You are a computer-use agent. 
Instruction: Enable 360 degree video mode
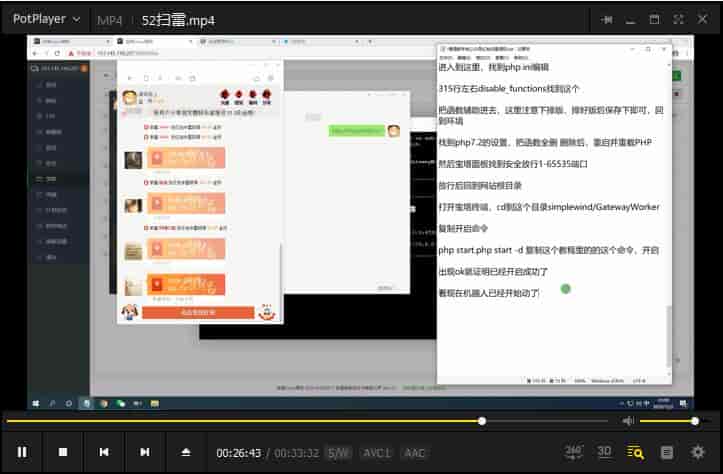coord(574,452)
